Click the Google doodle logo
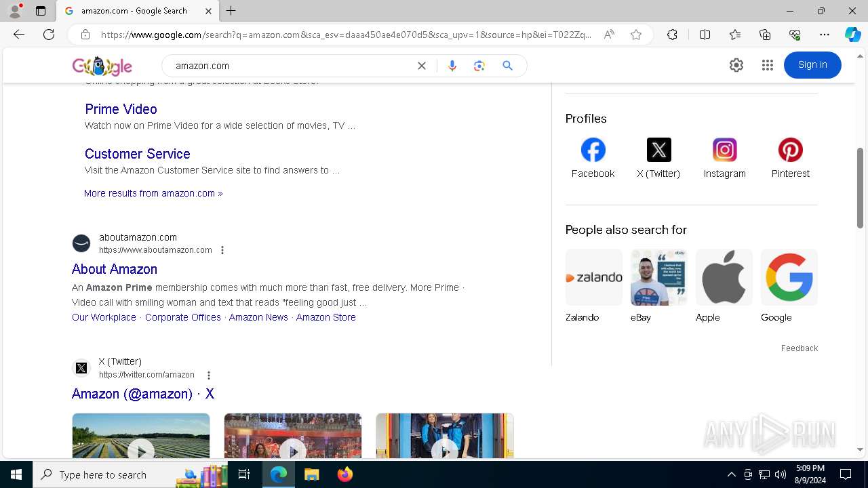The image size is (868, 488). coord(102,66)
